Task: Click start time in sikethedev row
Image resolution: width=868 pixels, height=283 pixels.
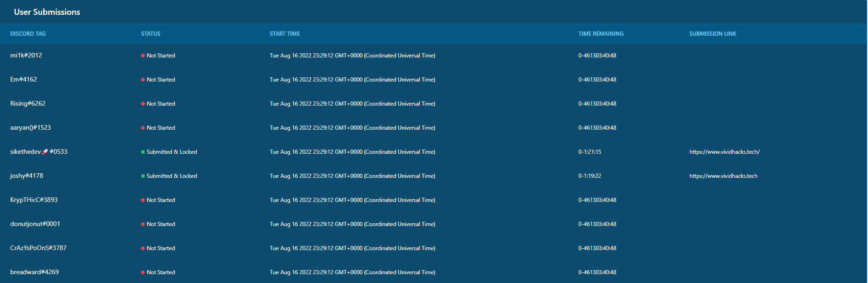Action: coord(353,152)
